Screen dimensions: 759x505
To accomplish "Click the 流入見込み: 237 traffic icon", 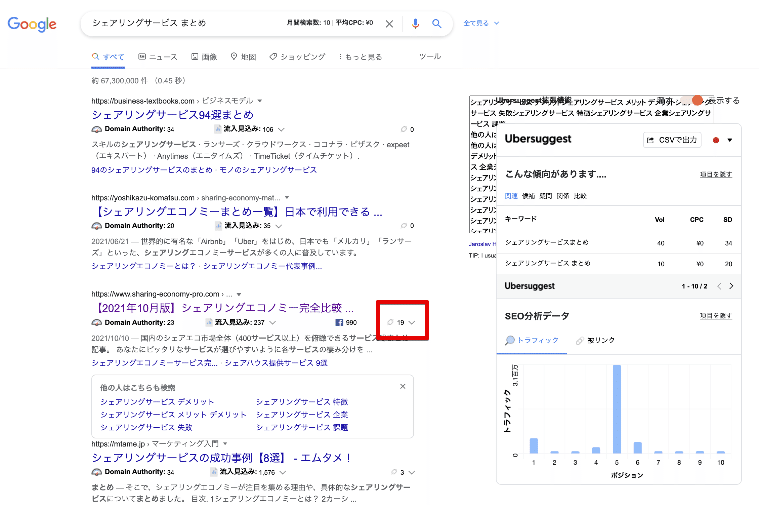I will [209, 322].
